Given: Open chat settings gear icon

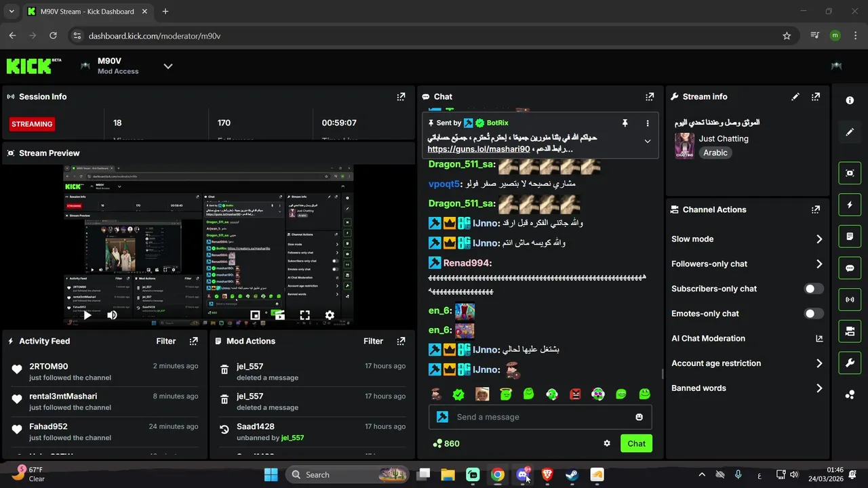Looking at the screenshot, I should tap(607, 443).
